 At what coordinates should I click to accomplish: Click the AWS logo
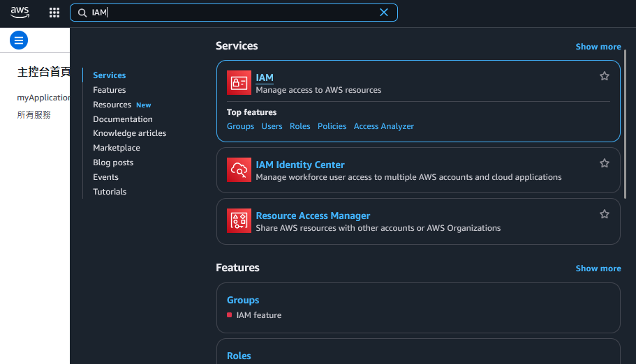point(20,13)
